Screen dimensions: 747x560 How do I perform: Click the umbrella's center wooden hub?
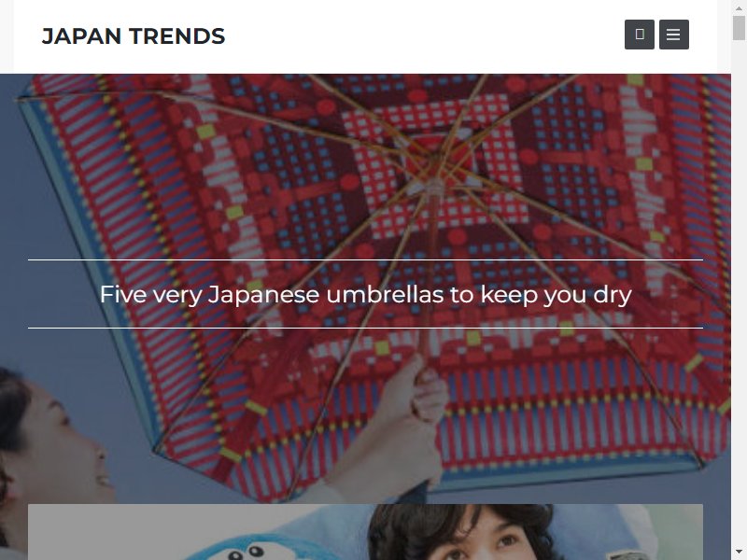pyautogui.click(x=434, y=183)
